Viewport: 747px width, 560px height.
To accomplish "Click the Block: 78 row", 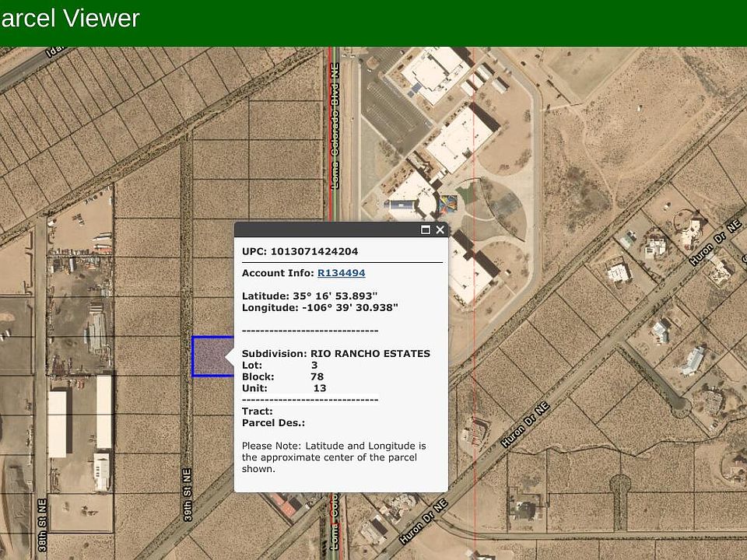I will pyautogui.click(x=283, y=376).
